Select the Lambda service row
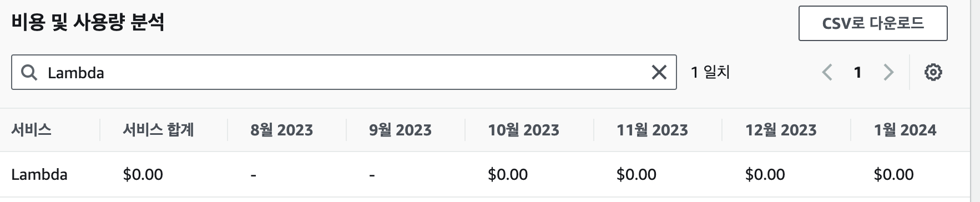Image resolution: width=980 pixels, height=202 pixels. click(484, 174)
